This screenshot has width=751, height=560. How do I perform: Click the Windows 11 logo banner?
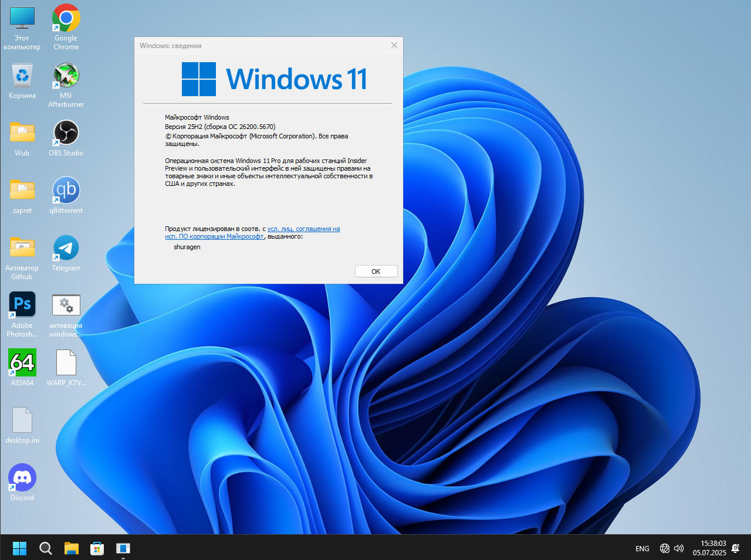point(275,79)
